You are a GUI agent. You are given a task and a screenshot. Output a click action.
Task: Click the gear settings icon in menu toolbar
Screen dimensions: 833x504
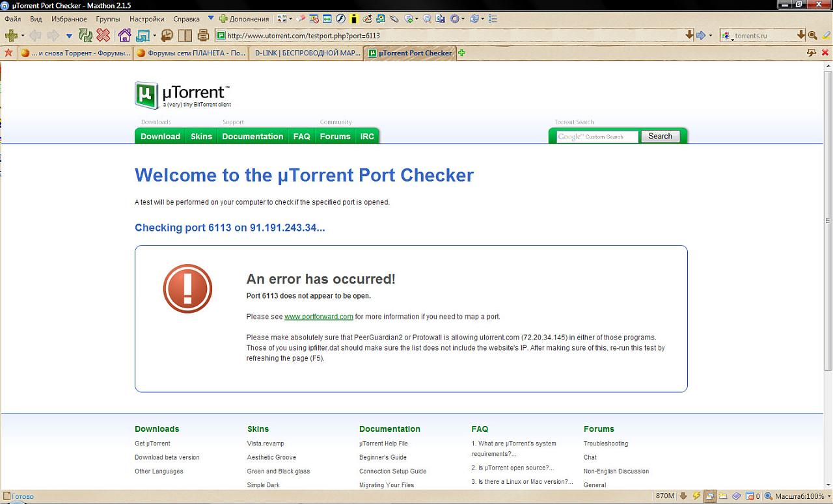454,19
